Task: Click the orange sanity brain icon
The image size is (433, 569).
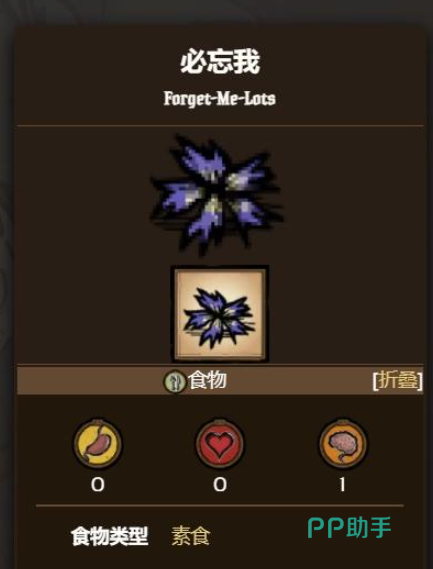Action: (x=343, y=443)
